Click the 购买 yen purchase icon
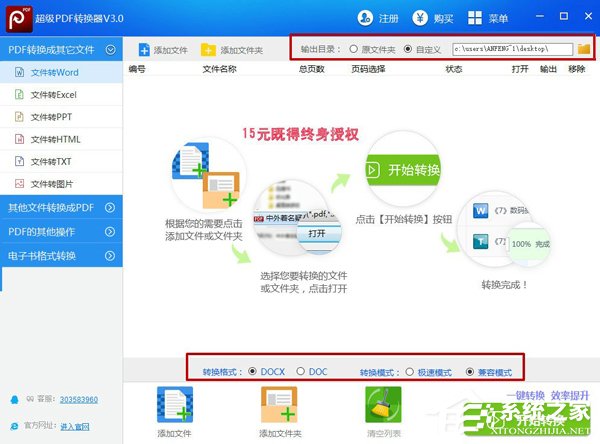The width and height of the screenshot is (600, 444). [x=420, y=18]
